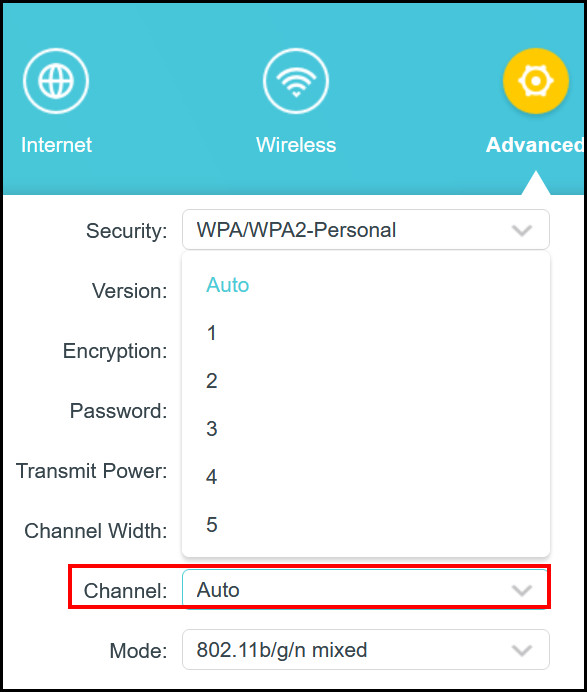Click the yellow Advanced gear icon
587x692 pixels.
click(535, 81)
